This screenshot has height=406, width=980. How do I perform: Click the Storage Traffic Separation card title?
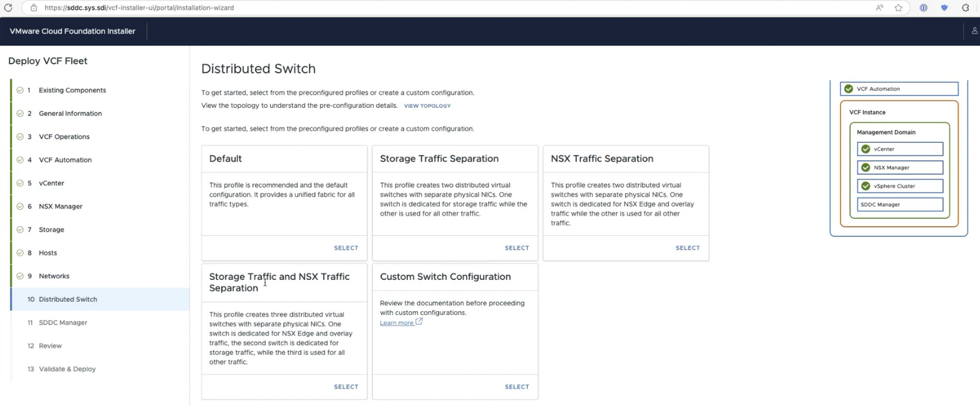(x=440, y=159)
